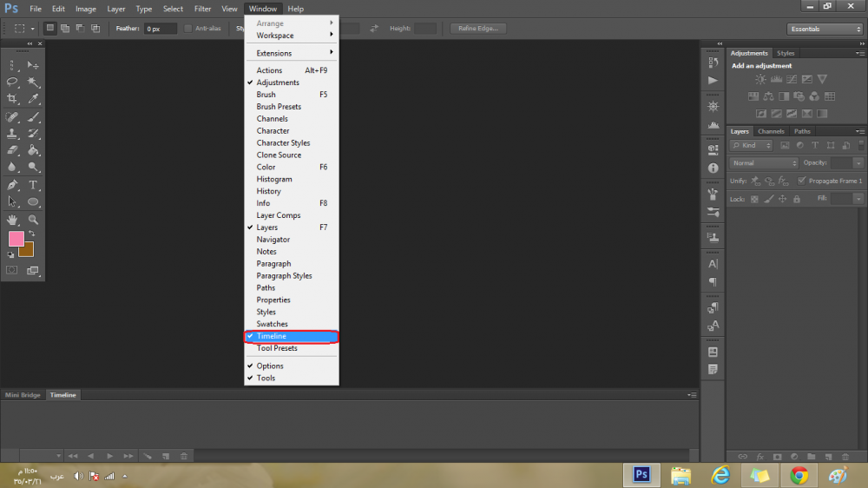This screenshot has width=868, height=488.
Task: Select the Magic Wand tool
Action: click(34, 82)
